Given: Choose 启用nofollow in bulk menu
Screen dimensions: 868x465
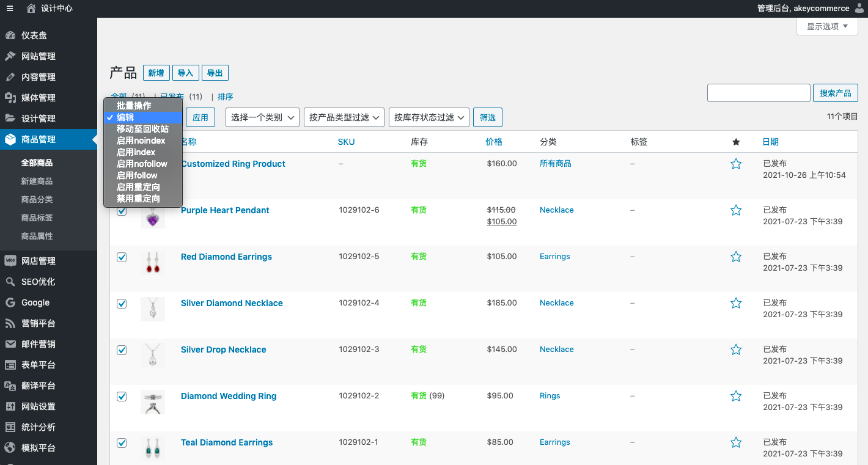Looking at the screenshot, I should [x=143, y=164].
